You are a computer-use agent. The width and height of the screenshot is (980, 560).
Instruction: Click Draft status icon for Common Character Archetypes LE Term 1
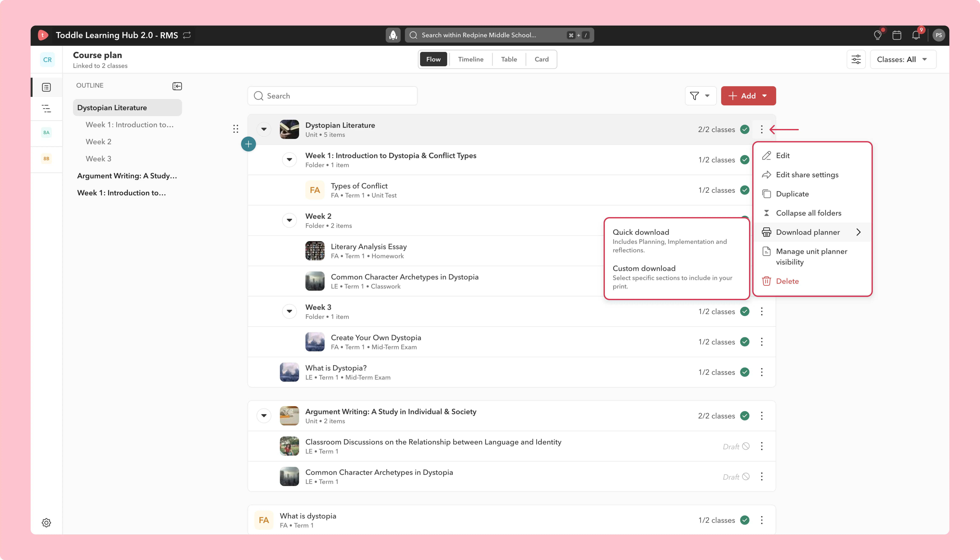(746, 477)
